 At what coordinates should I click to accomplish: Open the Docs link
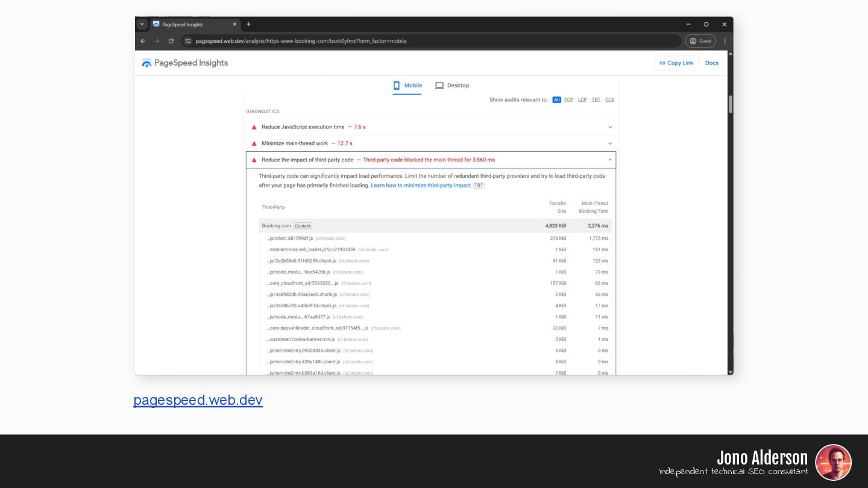712,63
